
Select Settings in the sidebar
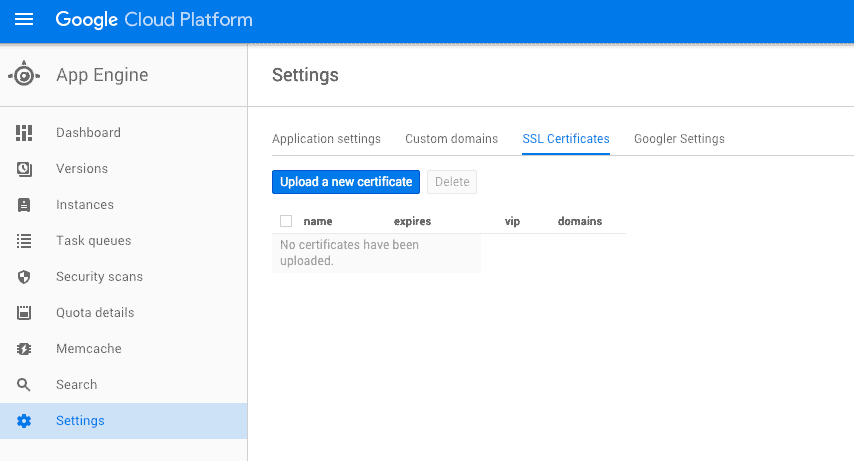(x=124, y=421)
